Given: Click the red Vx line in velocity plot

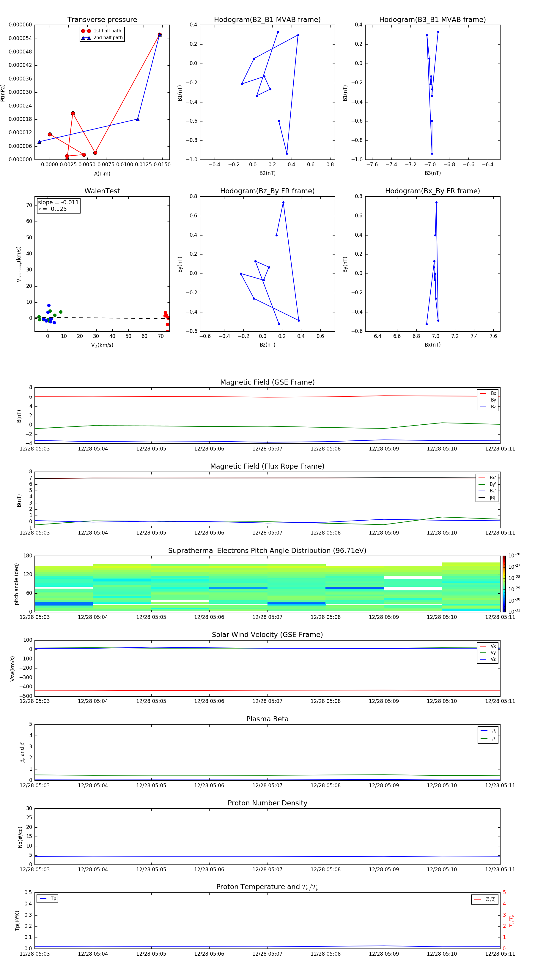Looking at the screenshot, I should coord(267,690).
